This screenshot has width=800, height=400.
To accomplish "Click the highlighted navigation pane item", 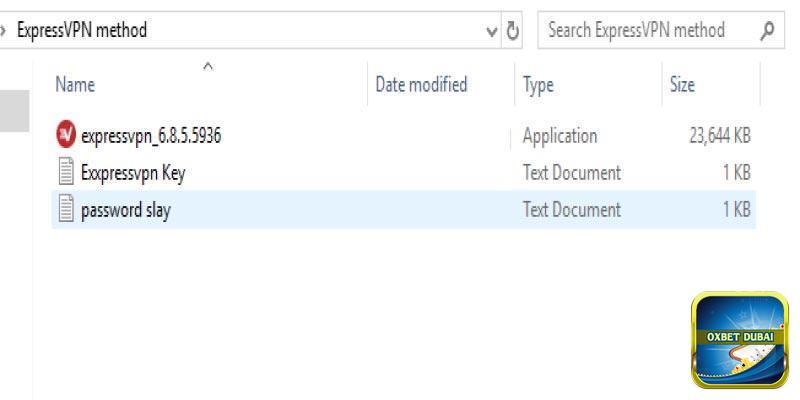I will click(x=14, y=110).
